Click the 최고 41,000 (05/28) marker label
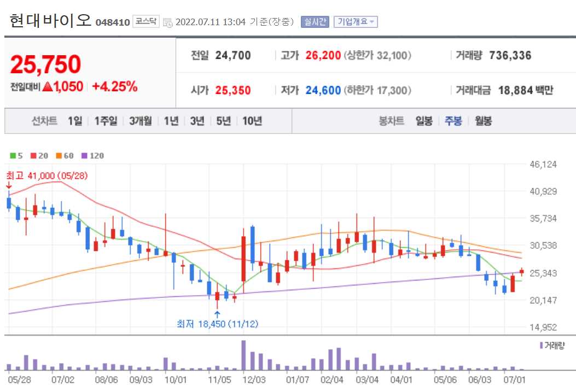 point(47,176)
